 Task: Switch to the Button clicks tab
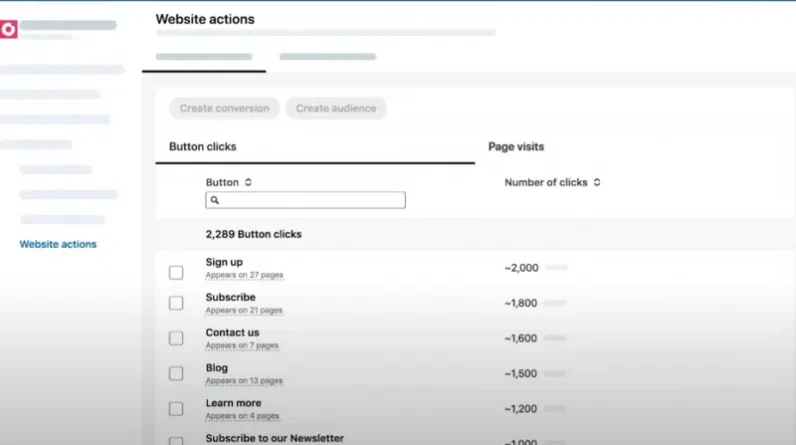tap(203, 147)
